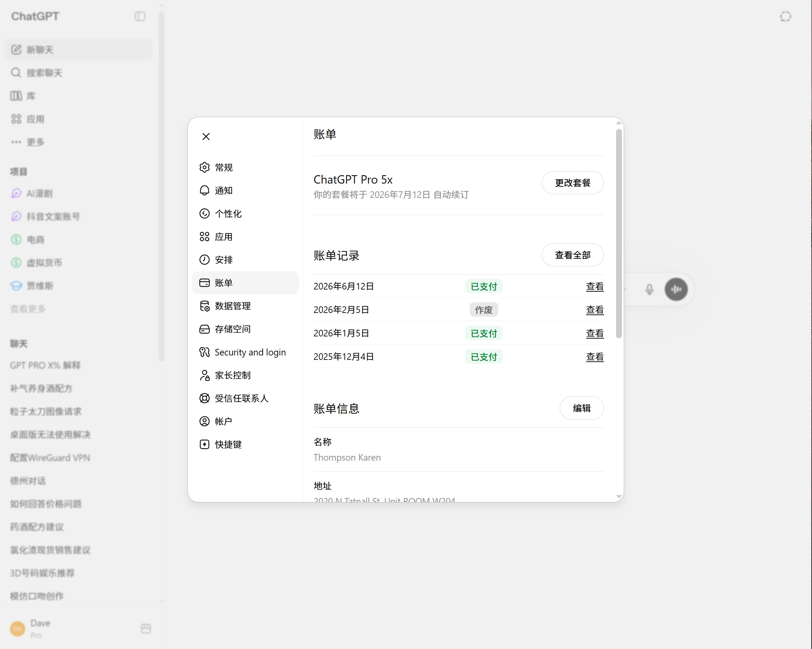Open the AI漫剧 project
The image size is (812, 649).
(x=78, y=193)
